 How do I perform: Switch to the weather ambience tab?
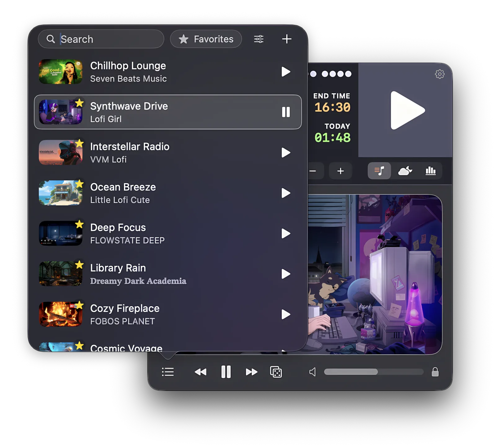(405, 171)
